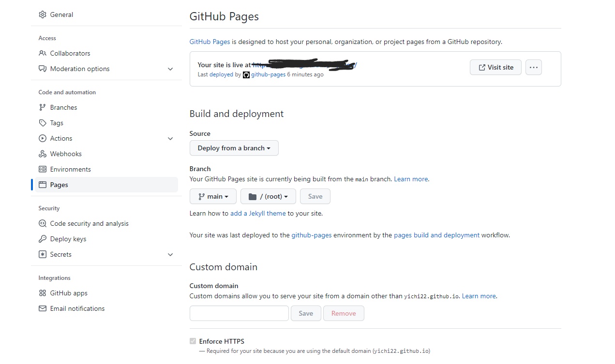The width and height of the screenshot is (615, 364).
Task: Click the Branches git-branch icon
Action: (43, 107)
